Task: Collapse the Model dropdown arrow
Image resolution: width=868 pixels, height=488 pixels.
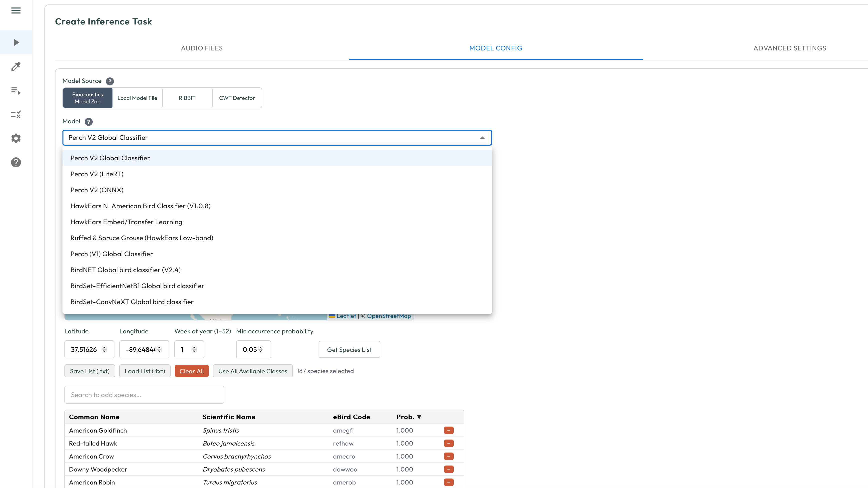Action: [x=482, y=138]
